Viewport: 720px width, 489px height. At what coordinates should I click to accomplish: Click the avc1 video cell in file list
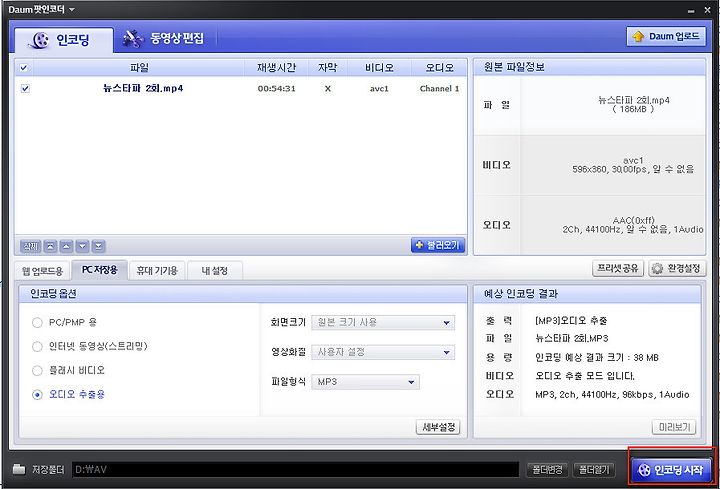coord(379,89)
